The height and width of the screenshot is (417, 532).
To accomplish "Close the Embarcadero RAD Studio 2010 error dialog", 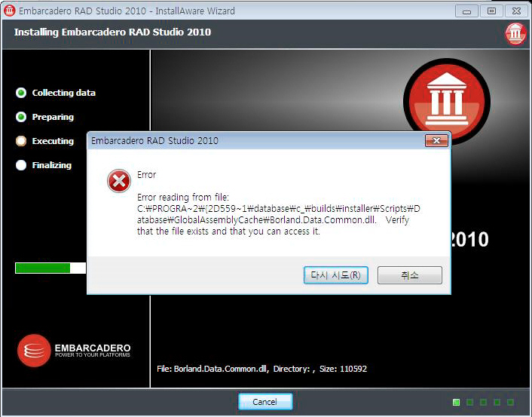I will pyautogui.click(x=436, y=141).
